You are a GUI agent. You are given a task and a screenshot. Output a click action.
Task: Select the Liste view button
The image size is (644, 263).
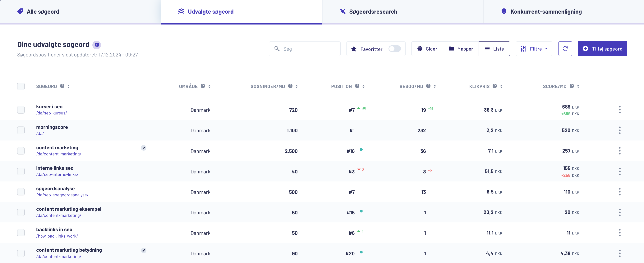[x=494, y=49]
